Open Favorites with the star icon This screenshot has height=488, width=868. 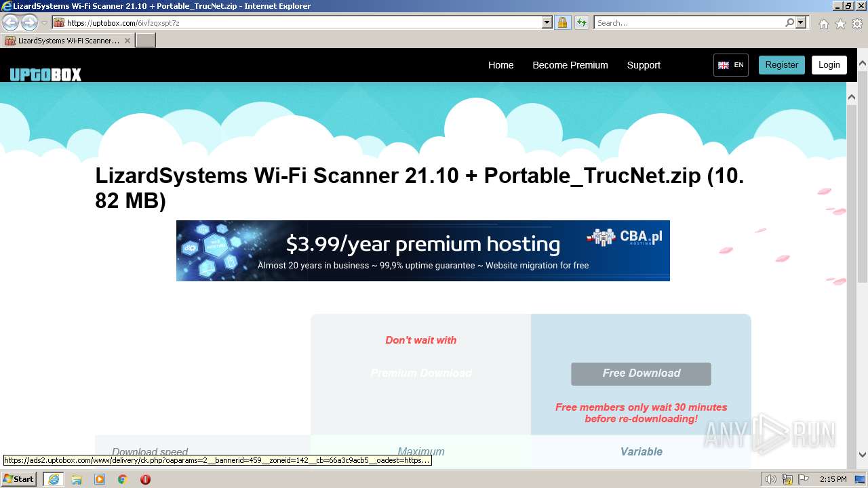[840, 24]
